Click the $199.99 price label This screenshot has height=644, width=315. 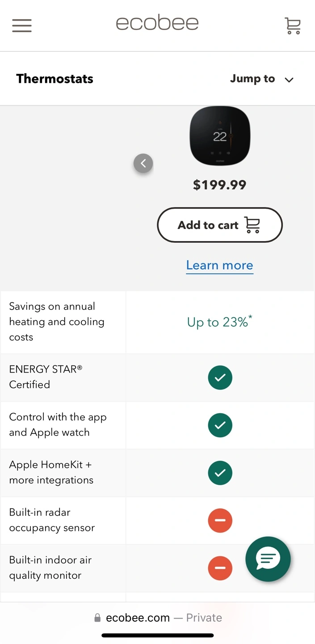pos(219,185)
